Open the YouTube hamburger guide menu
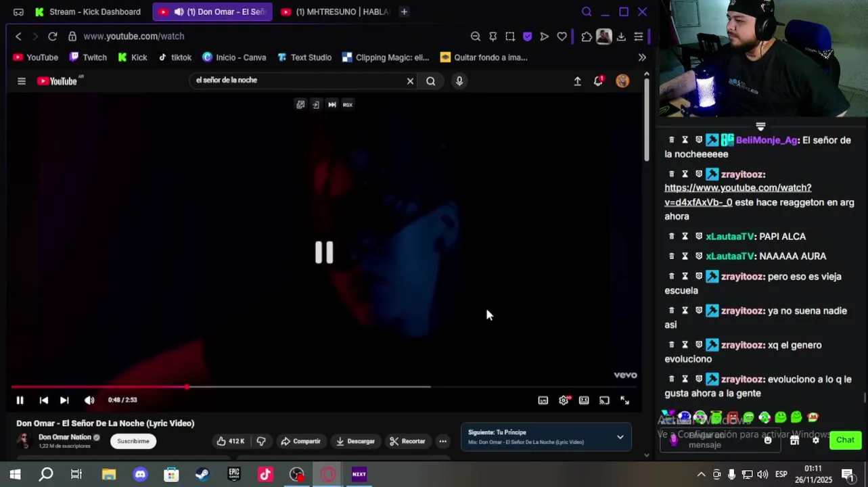 (22, 81)
